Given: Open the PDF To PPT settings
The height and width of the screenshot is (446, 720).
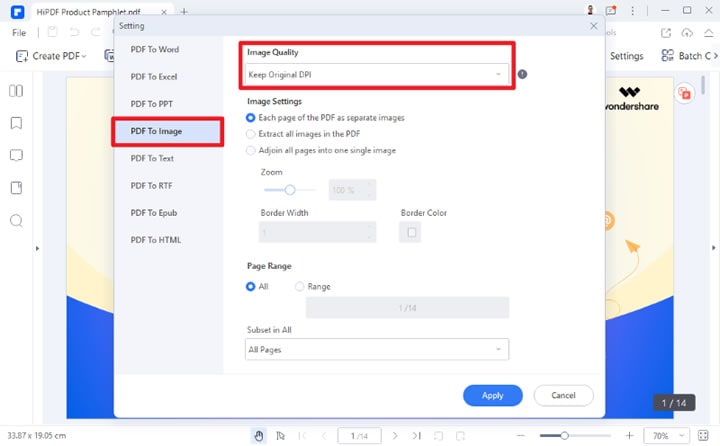Looking at the screenshot, I should click(x=152, y=104).
